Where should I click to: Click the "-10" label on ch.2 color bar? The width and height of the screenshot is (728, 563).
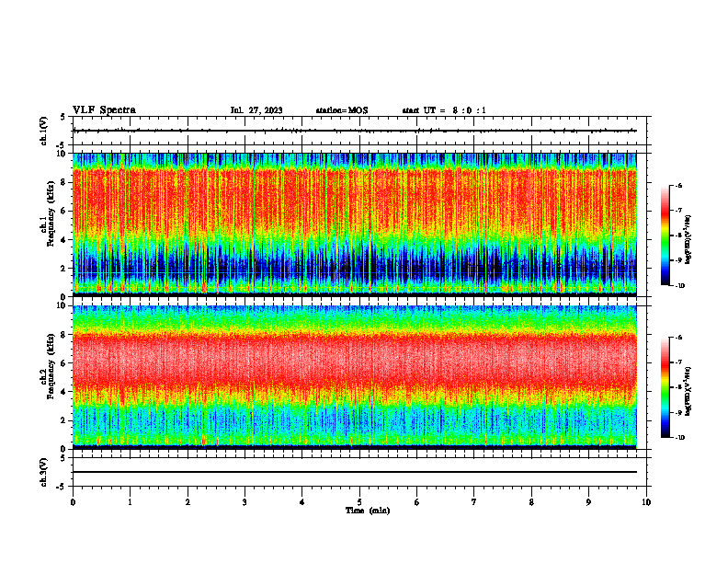pyautogui.click(x=679, y=438)
